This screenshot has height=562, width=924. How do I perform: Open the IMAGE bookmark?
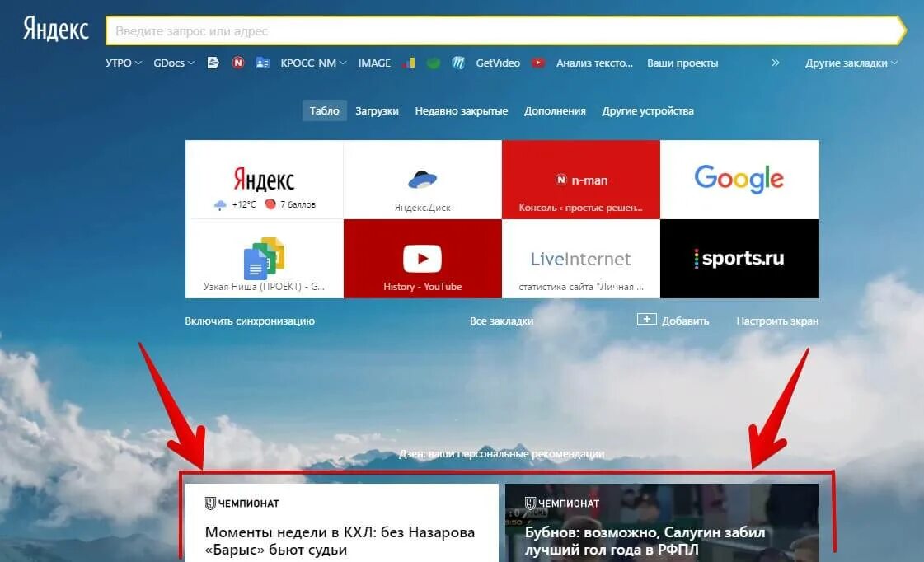pos(374,63)
